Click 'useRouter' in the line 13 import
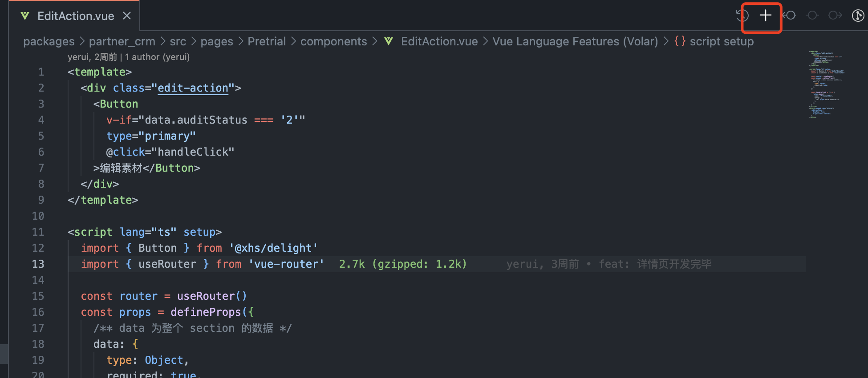The image size is (868, 378). tap(167, 264)
